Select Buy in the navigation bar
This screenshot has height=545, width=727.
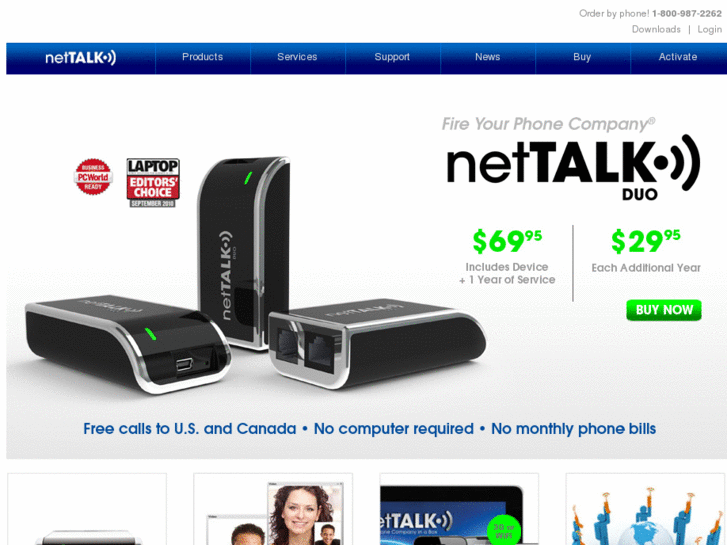pos(582,57)
